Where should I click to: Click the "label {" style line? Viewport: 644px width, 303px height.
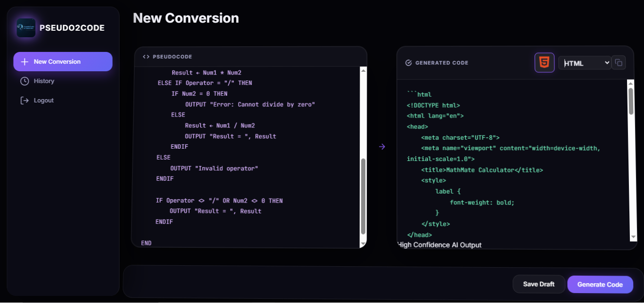pos(448,192)
